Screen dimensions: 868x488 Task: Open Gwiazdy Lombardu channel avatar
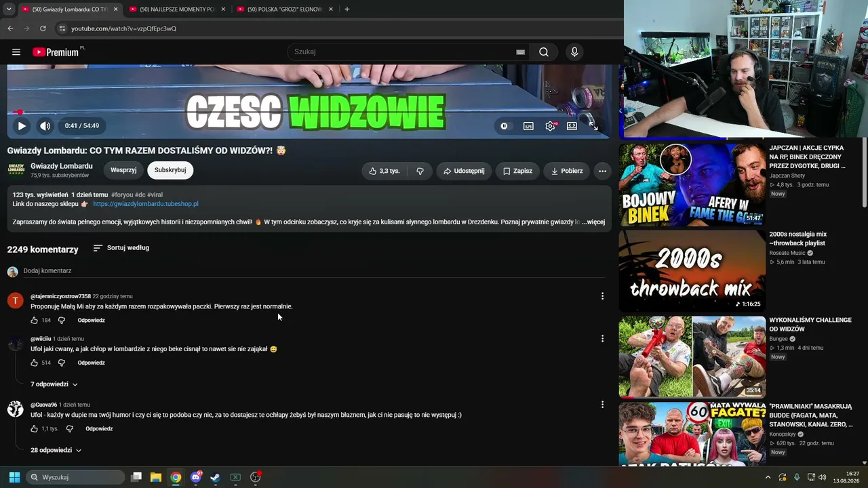16,170
